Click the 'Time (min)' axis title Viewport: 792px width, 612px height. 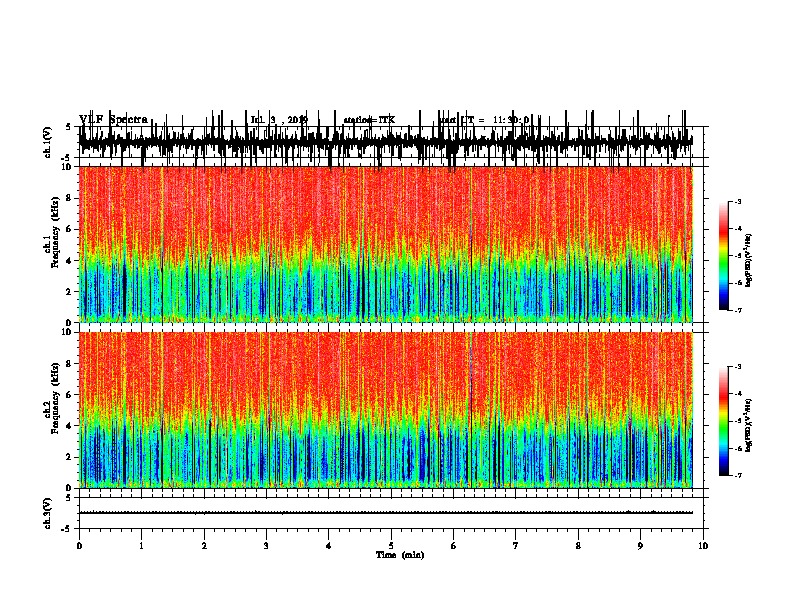coord(400,555)
